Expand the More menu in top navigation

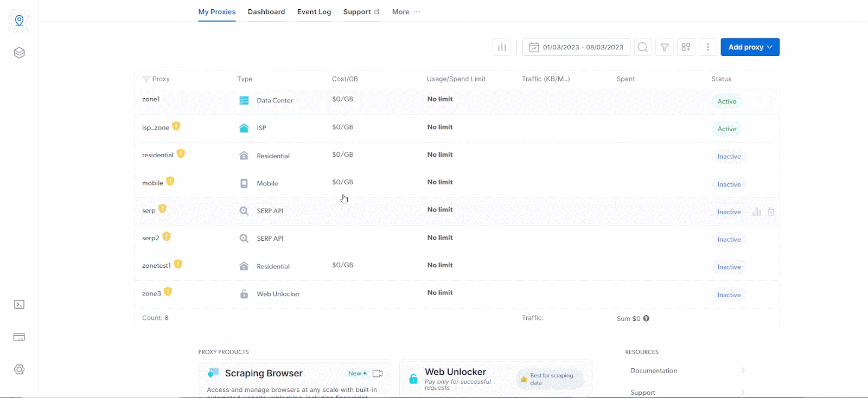pos(406,12)
